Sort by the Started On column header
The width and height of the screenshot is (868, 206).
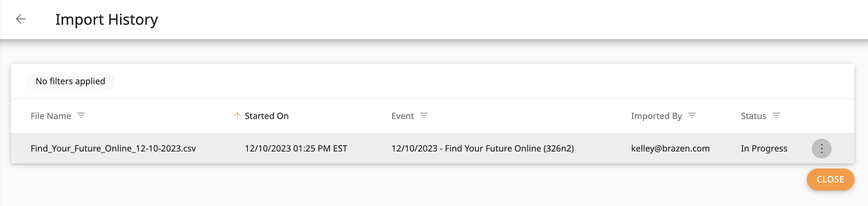tap(266, 116)
